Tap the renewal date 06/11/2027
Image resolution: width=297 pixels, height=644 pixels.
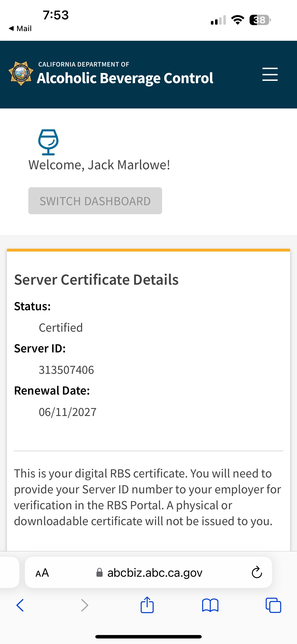[x=67, y=412]
